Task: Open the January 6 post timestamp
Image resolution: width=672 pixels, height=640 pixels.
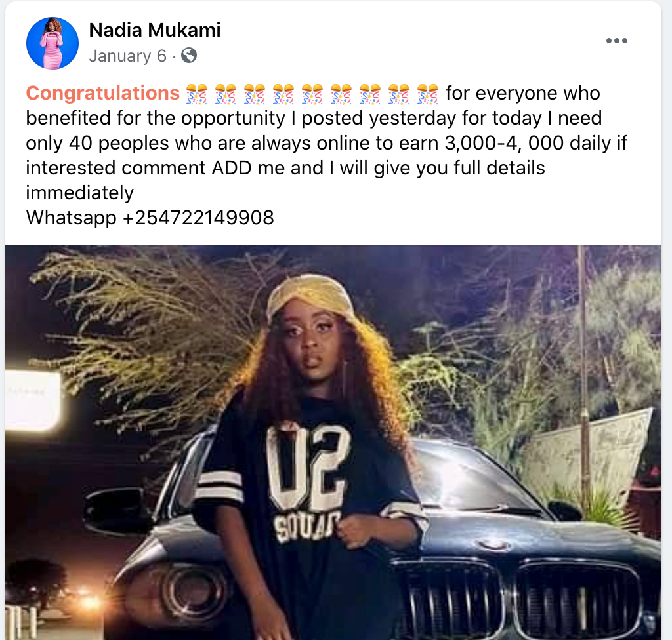Action: (128, 56)
